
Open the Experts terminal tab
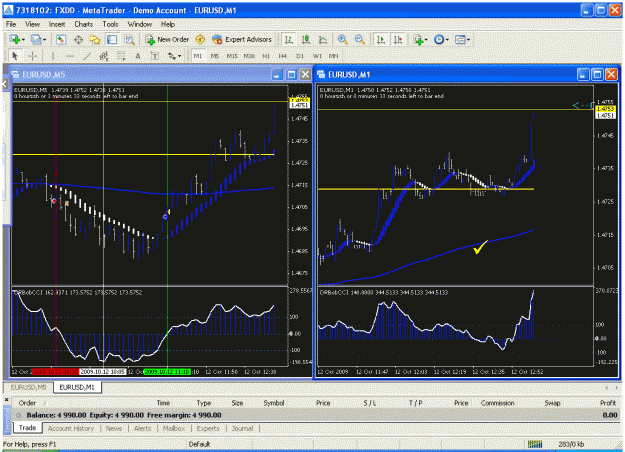click(x=208, y=428)
